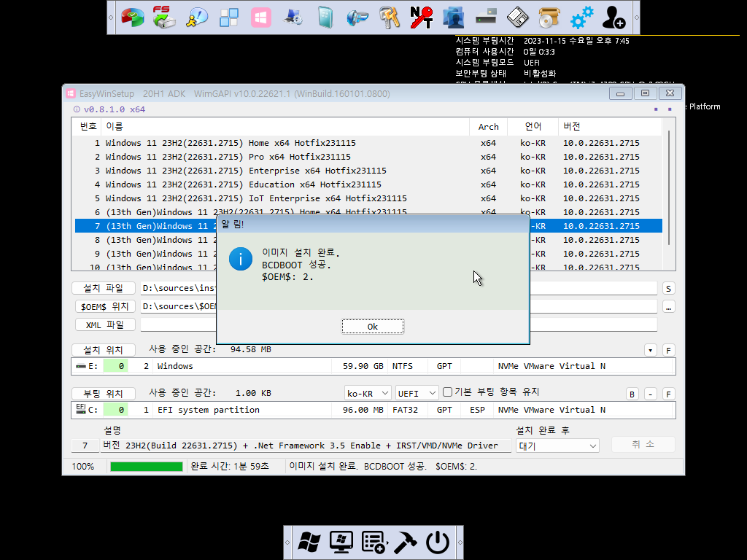Enable the 기본 부팅 항목 유지 checkbox

pyautogui.click(x=447, y=392)
